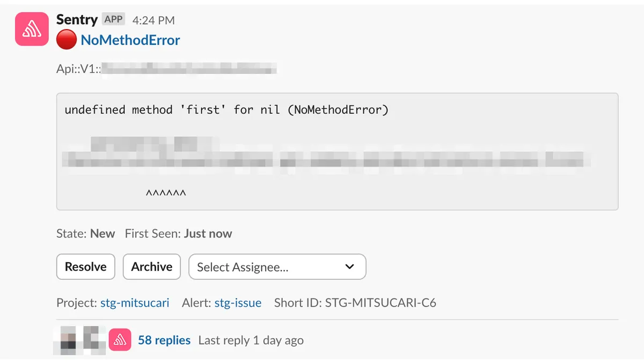Open the stg-mitsucari project link
The width and height of the screenshot is (644, 364).
coord(135,303)
